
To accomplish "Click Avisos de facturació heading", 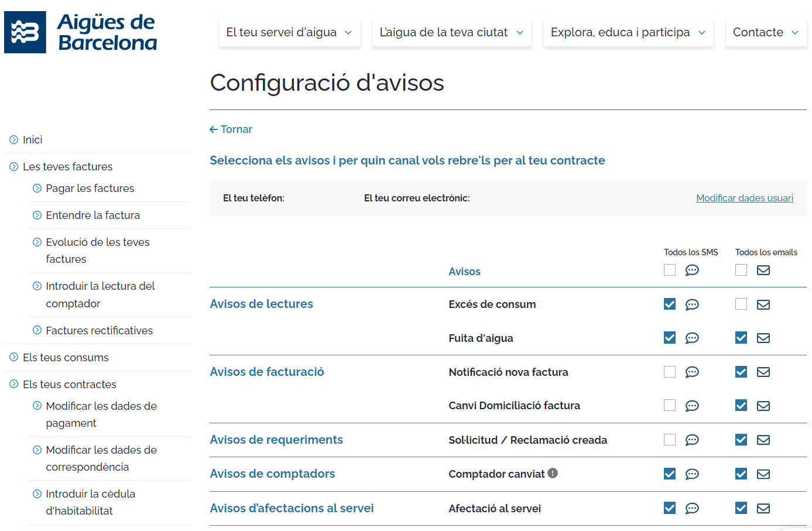I will [x=267, y=372].
